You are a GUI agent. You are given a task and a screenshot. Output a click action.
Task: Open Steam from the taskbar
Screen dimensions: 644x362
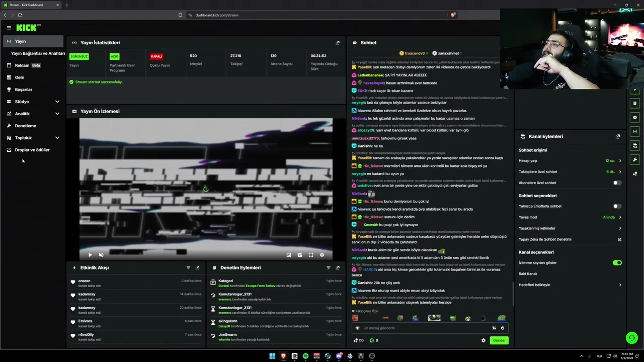[350, 356]
